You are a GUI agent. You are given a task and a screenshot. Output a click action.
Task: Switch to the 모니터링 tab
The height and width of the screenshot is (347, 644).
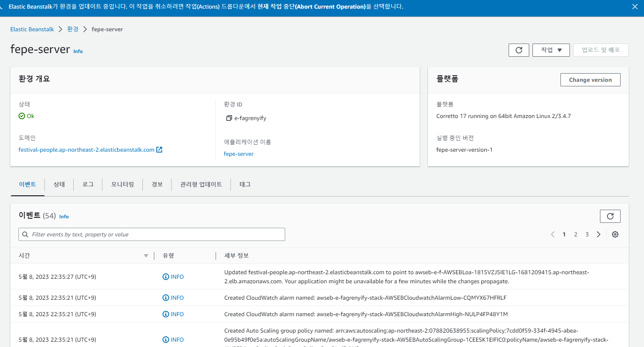123,185
